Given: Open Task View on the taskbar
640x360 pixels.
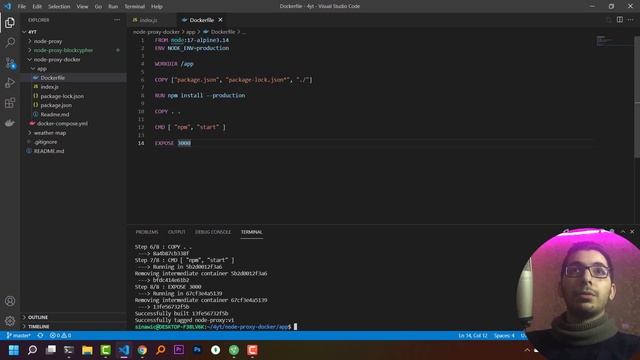Looking at the screenshot, I should [51, 350].
